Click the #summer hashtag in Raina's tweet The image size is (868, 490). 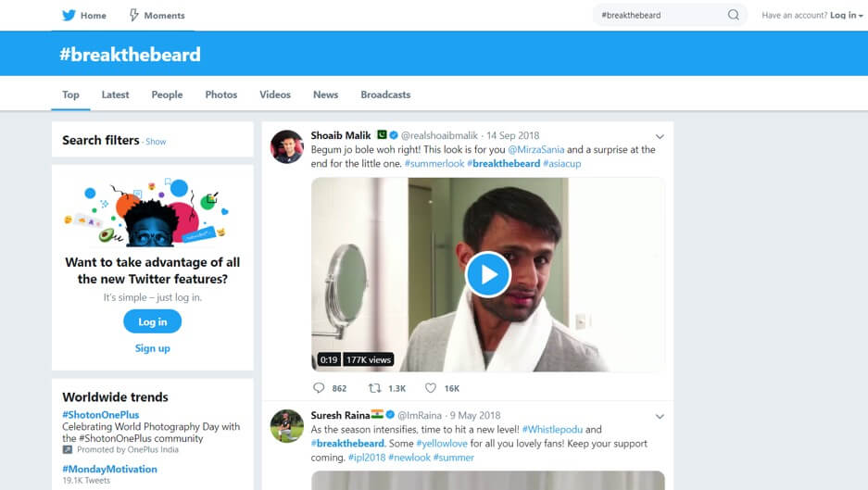(453, 458)
